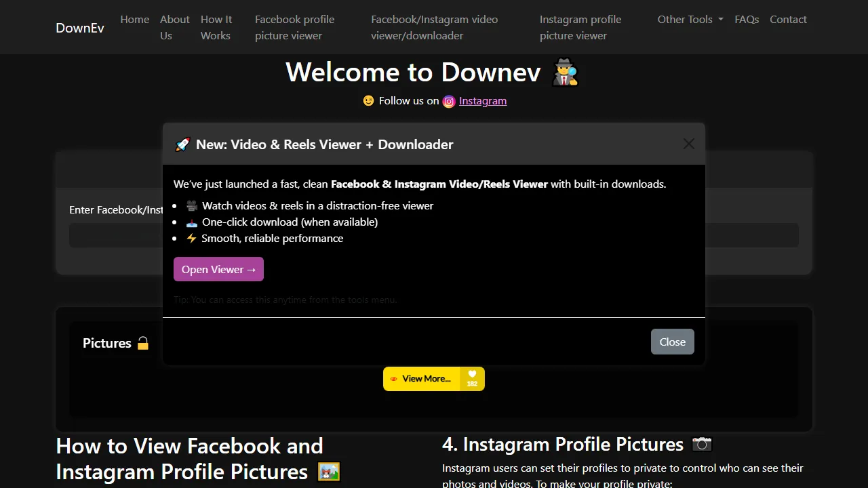Go to the FAQs section
868x488 pixels.
(x=747, y=20)
